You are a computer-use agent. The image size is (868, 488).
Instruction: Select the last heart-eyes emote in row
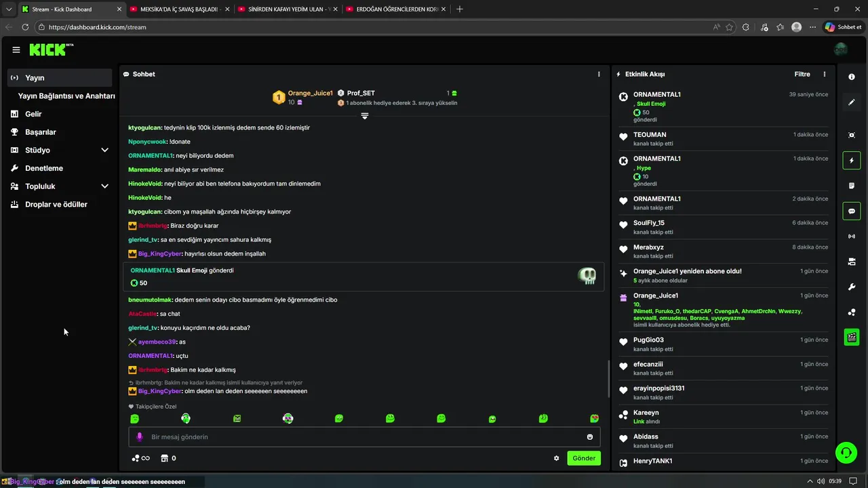pos(595,419)
